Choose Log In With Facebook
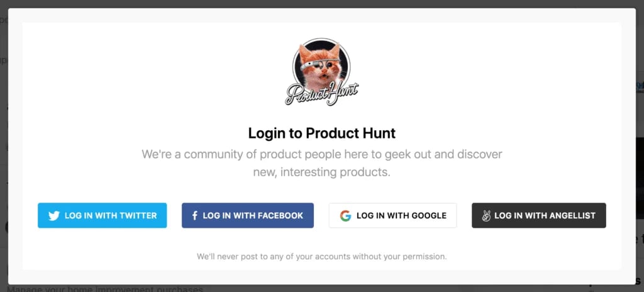644x292 pixels. (248, 215)
